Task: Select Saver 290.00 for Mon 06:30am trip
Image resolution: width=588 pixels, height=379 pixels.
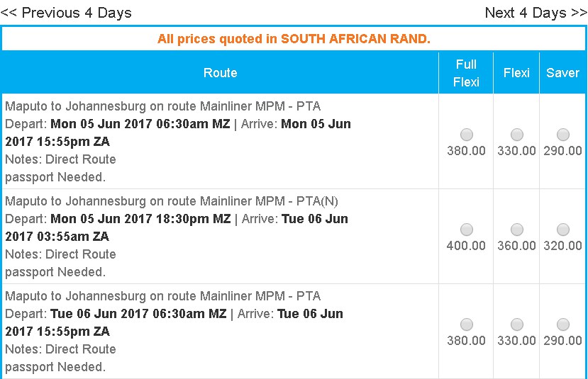Action: pos(563,135)
